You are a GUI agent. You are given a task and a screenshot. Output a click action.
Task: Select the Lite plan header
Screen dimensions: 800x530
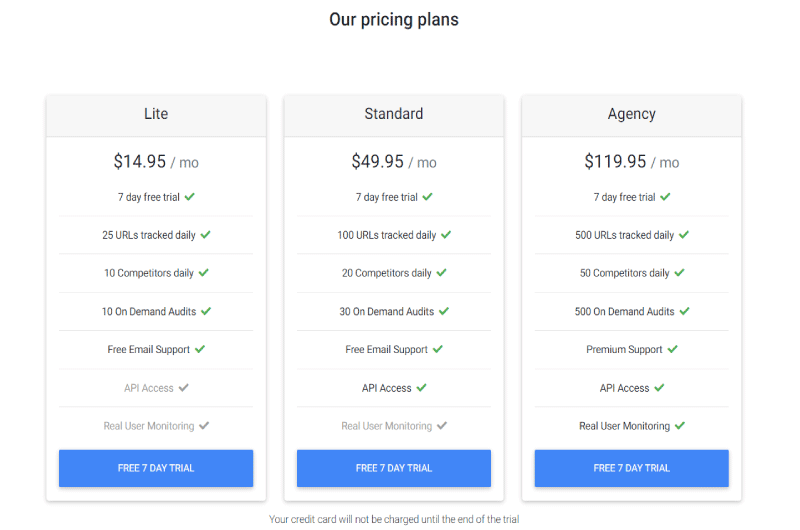[156, 114]
